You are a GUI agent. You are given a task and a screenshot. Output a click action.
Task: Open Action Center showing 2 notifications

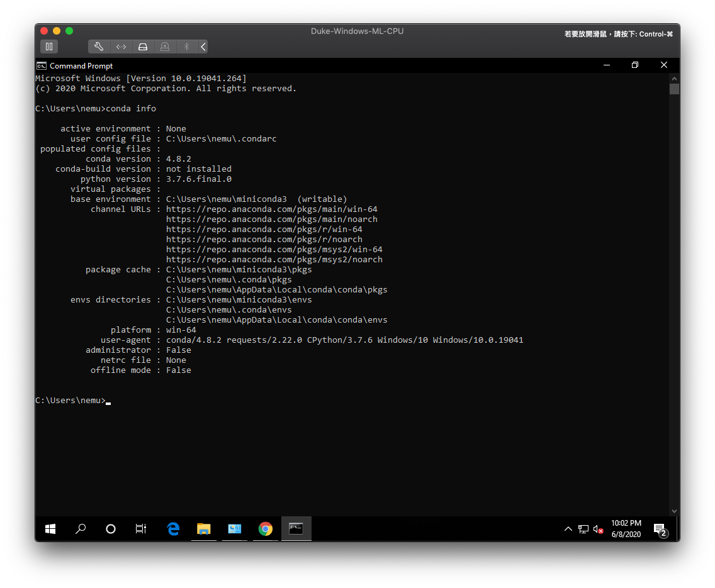click(660, 529)
